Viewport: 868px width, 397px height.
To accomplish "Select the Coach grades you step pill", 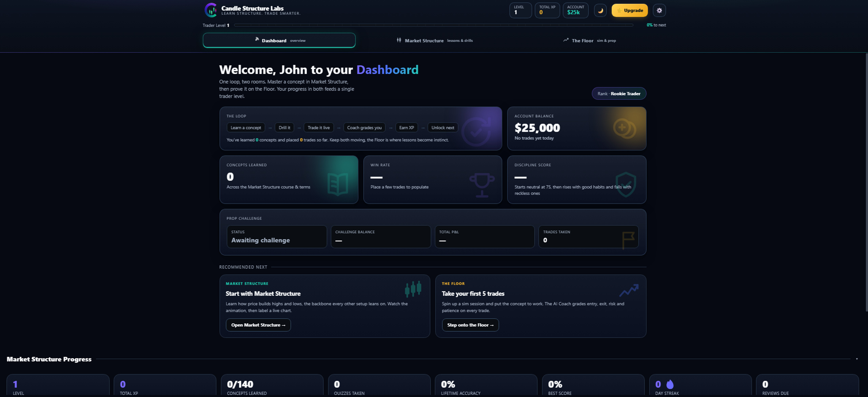I will (364, 128).
